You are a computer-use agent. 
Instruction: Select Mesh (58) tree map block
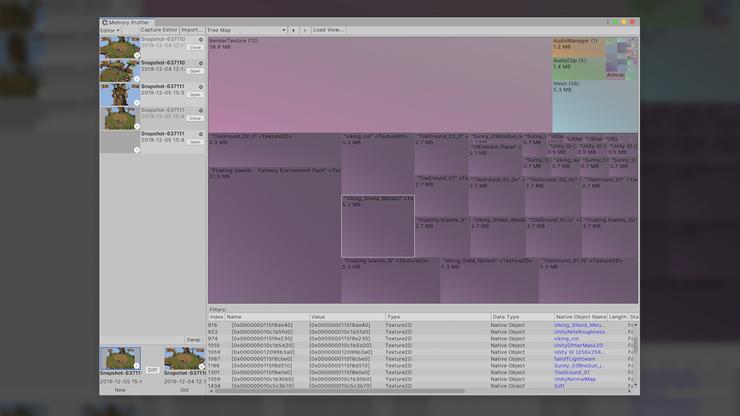click(x=595, y=106)
